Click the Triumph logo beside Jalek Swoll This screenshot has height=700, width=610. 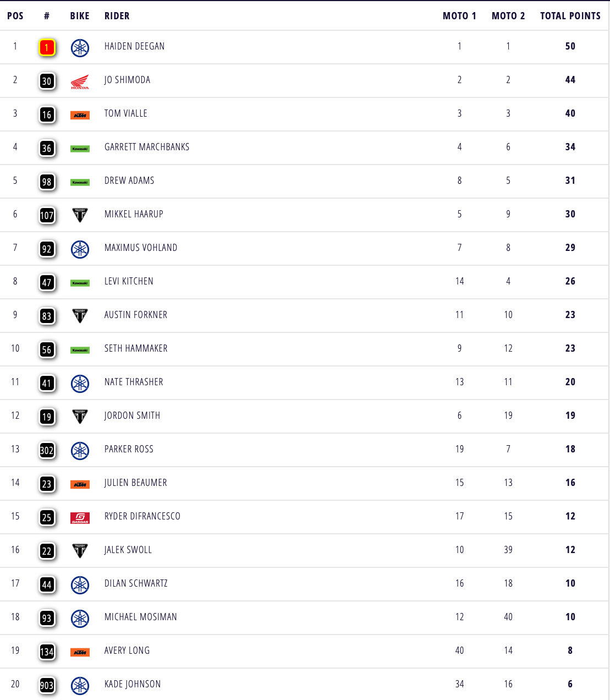[80, 550]
